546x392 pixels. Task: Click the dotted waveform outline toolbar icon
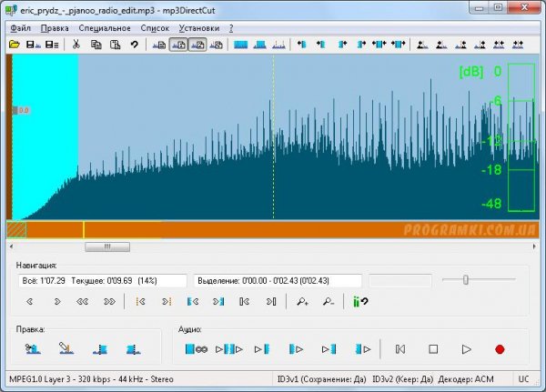pyautogui.click(x=278, y=45)
